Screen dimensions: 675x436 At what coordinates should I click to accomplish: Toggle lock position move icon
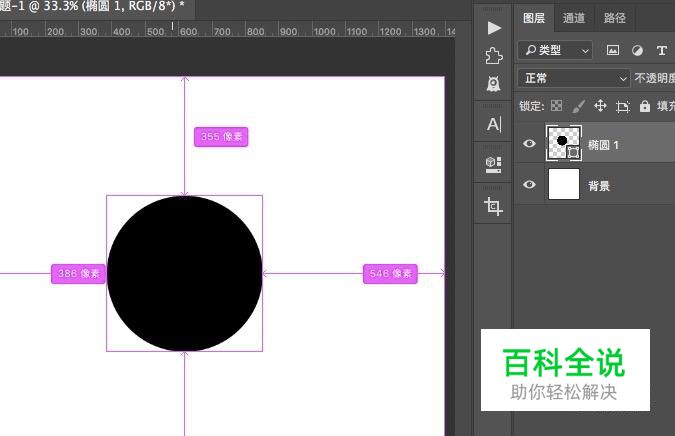600,106
